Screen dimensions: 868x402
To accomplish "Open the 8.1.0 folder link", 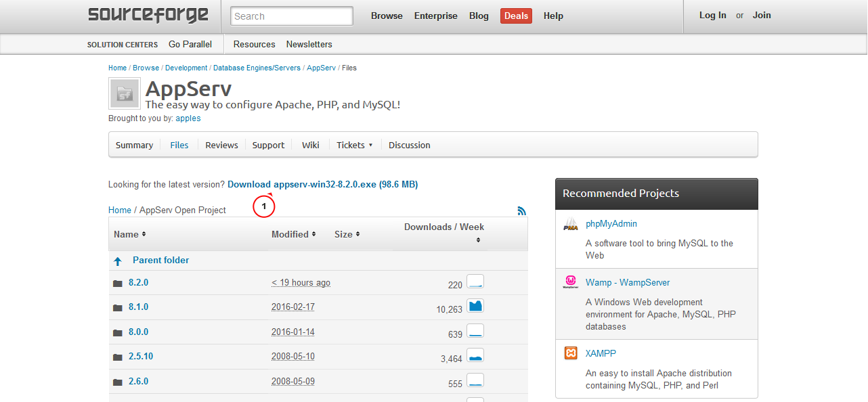I will 138,307.
